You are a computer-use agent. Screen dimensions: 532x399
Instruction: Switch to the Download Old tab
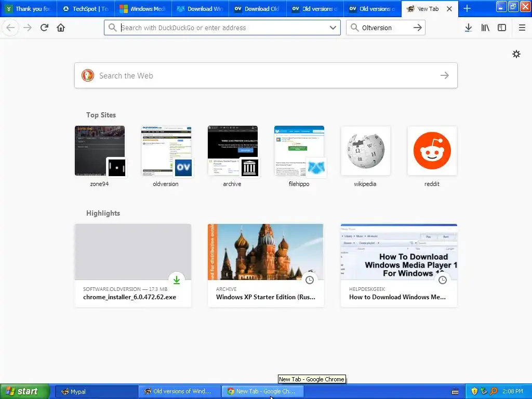(258, 9)
